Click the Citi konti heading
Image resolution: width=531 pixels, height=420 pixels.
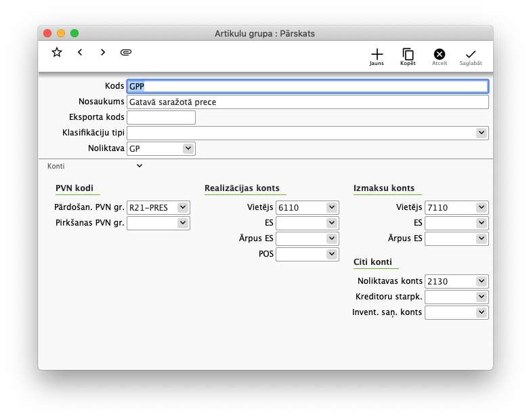tap(373, 261)
